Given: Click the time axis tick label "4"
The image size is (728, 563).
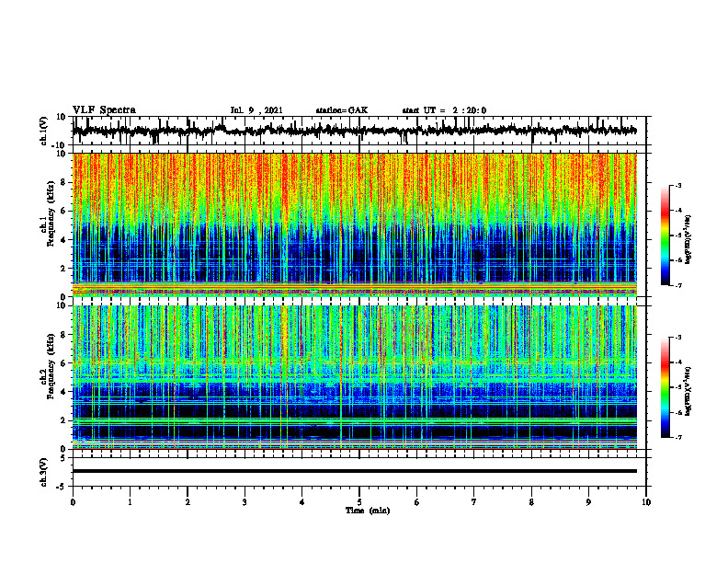Looking at the screenshot, I should click(301, 502).
